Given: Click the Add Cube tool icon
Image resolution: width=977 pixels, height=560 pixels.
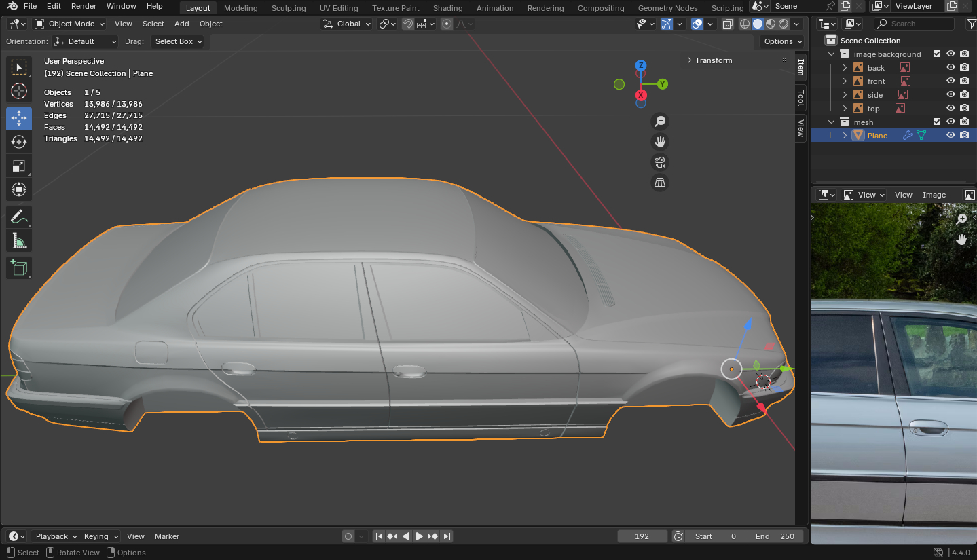Looking at the screenshot, I should coord(19,267).
